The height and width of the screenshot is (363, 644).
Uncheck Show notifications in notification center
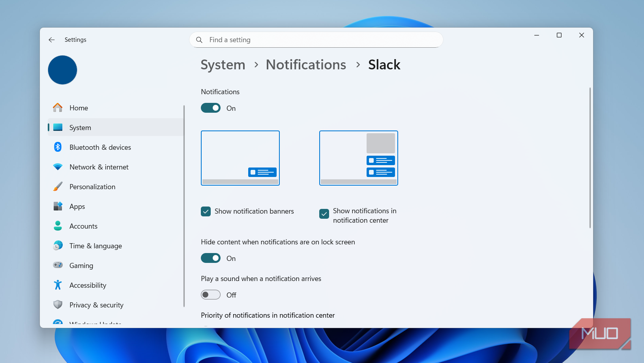click(324, 214)
